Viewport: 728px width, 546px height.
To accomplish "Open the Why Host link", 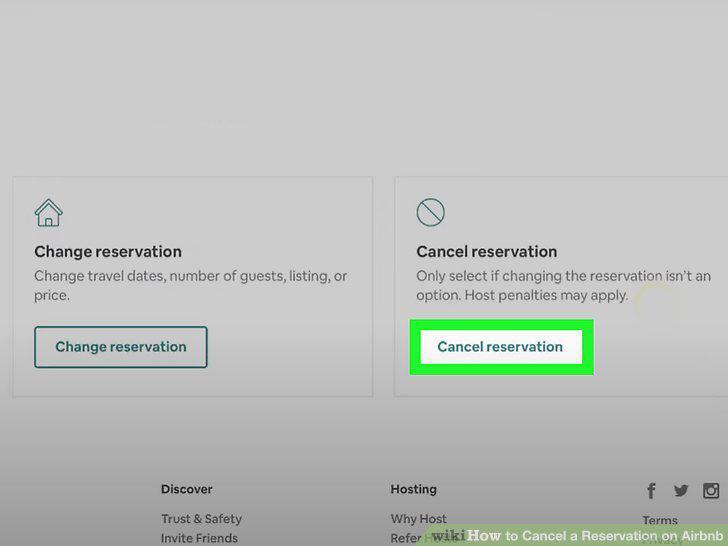I will [418, 519].
